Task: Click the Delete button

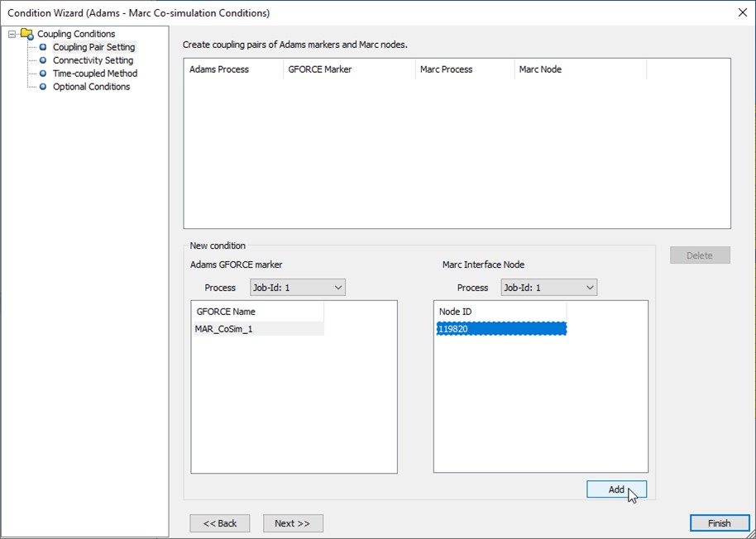Action: coord(700,255)
